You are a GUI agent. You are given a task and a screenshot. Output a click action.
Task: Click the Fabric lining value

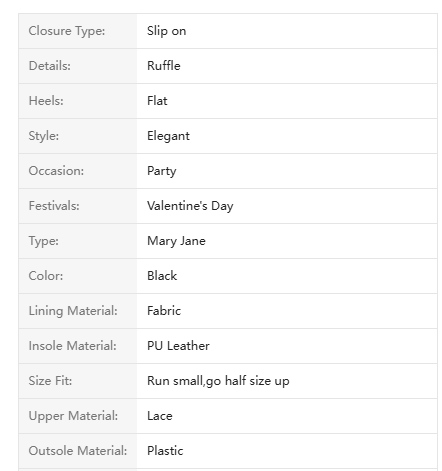pos(164,311)
